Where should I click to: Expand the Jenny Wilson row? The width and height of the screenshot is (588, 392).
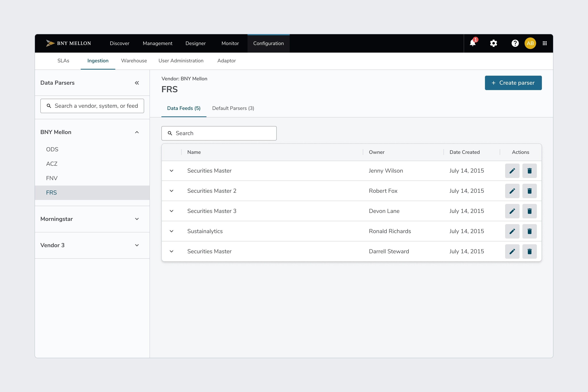click(x=171, y=171)
